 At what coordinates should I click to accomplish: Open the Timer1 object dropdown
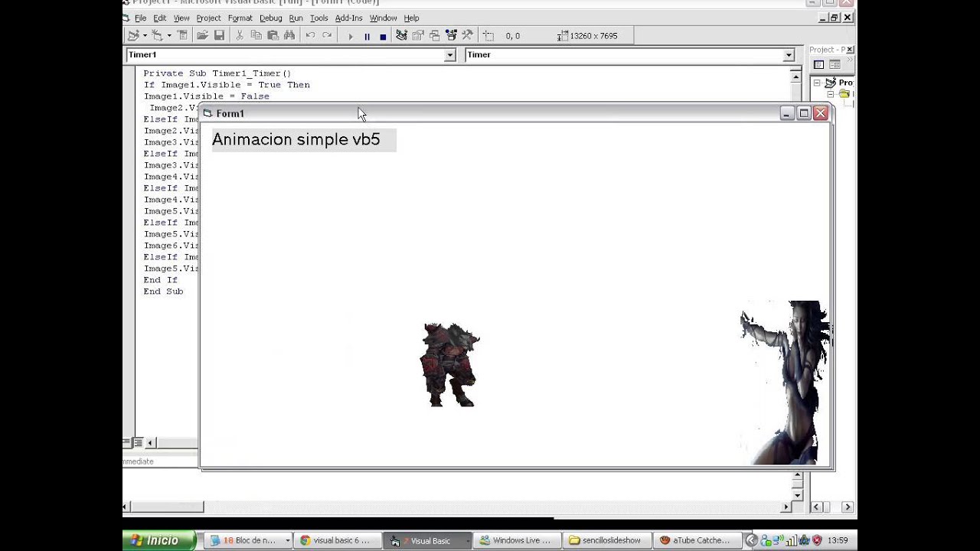(x=449, y=55)
